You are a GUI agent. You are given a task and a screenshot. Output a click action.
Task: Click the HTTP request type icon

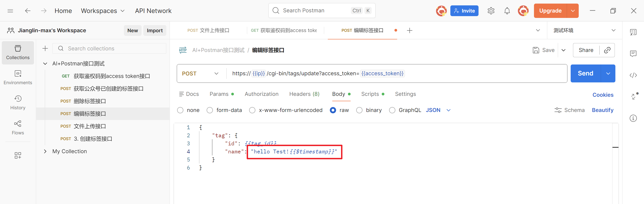click(183, 50)
